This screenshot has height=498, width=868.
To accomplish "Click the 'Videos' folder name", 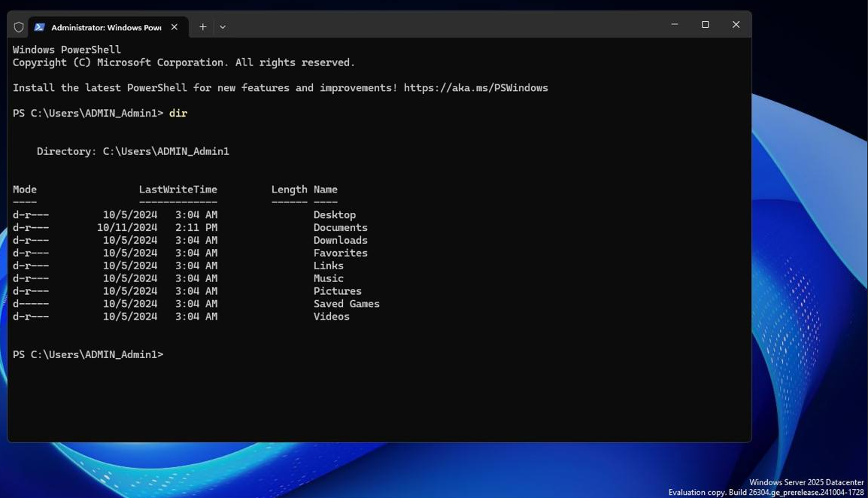I will [331, 317].
